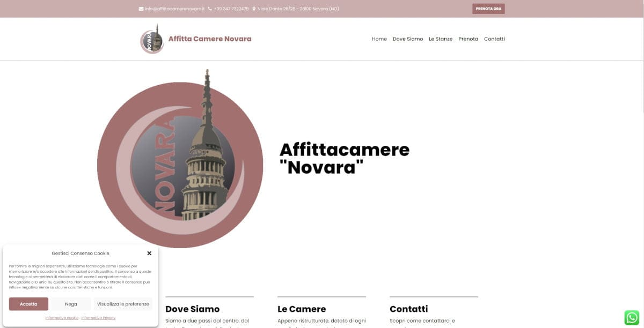
Task: Open Visualizza le preferenze cookie options
Action: pos(123,304)
